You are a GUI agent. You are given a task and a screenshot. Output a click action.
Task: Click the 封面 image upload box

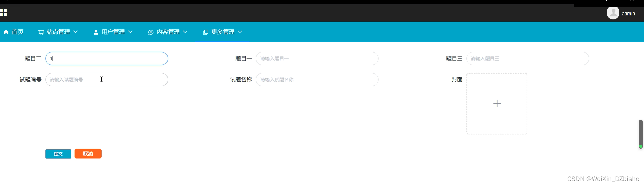pos(497,104)
